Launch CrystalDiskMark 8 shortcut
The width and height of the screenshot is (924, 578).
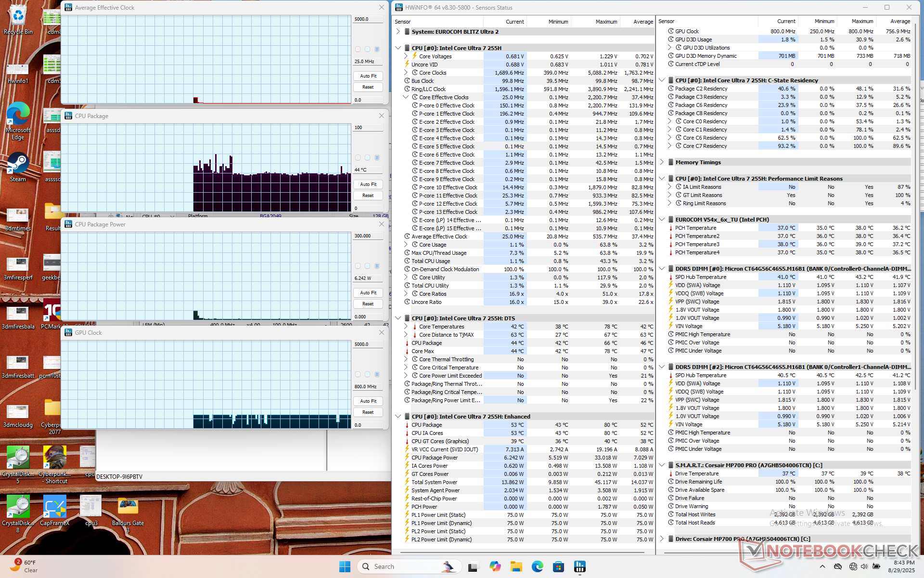point(18,513)
